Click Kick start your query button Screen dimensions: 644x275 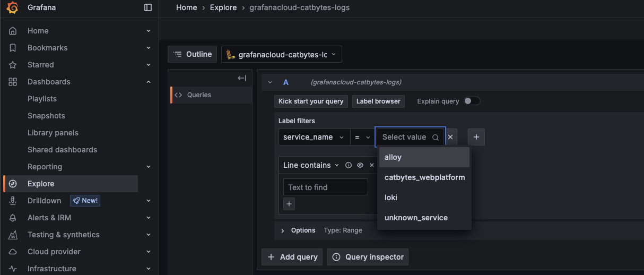311,101
